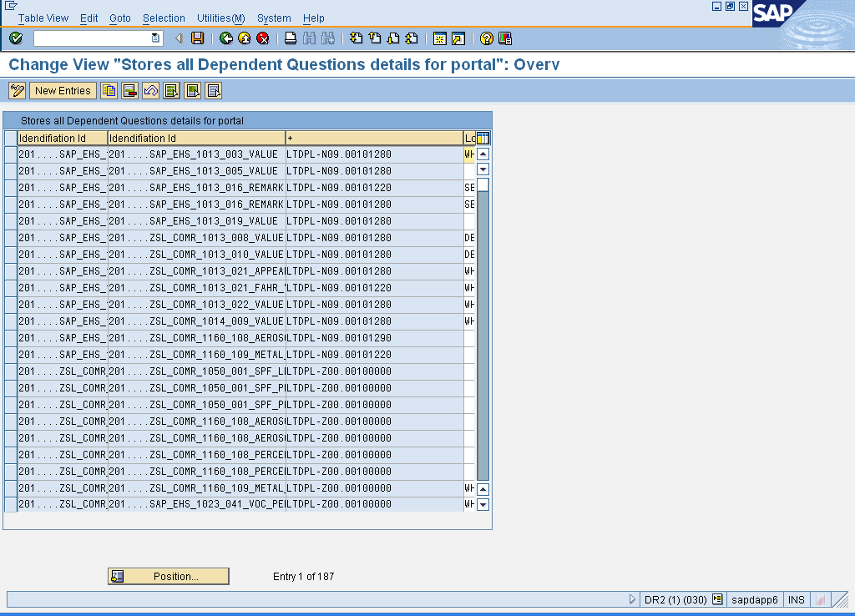Click the first Idendifiation Id column header
The width and height of the screenshot is (855, 616).
pyautogui.click(x=62, y=138)
